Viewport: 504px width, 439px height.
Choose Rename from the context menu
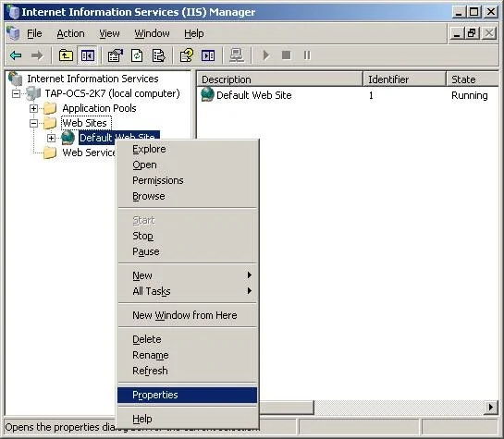pyautogui.click(x=188, y=355)
